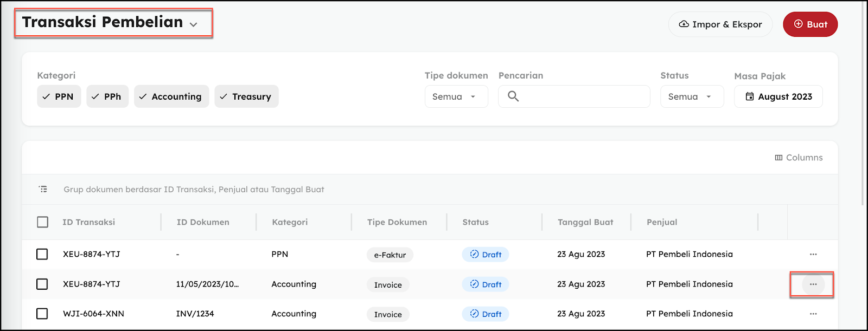The width and height of the screenshot is (868, 331).
Task: Open the Status Semua dropdown
Action: [692, 96]
